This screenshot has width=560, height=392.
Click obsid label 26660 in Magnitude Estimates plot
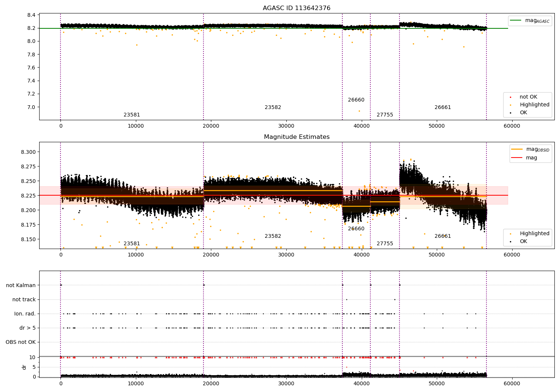[x=356, y=229]
